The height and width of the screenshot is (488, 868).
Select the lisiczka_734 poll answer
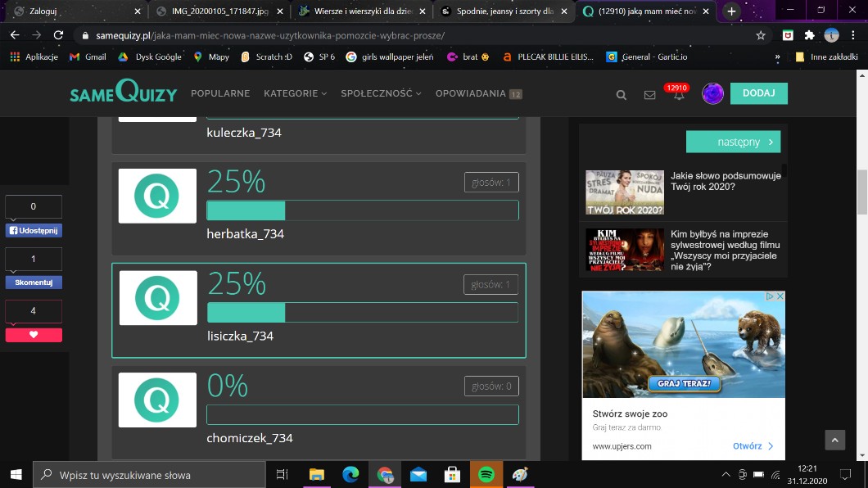pos(319,310)
